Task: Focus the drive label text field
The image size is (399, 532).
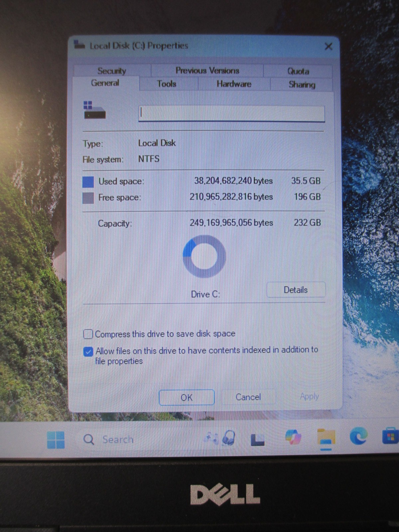Action: tap(231, 113)
